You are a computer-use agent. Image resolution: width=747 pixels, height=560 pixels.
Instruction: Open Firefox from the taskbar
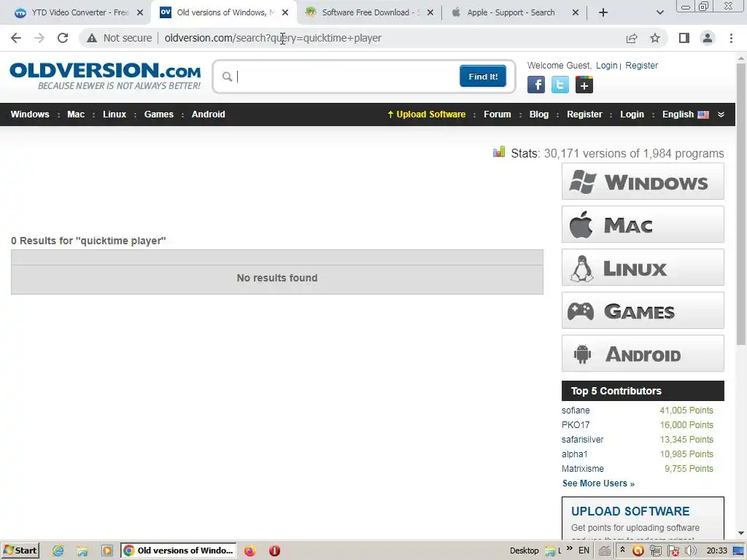tap(249, 551)
